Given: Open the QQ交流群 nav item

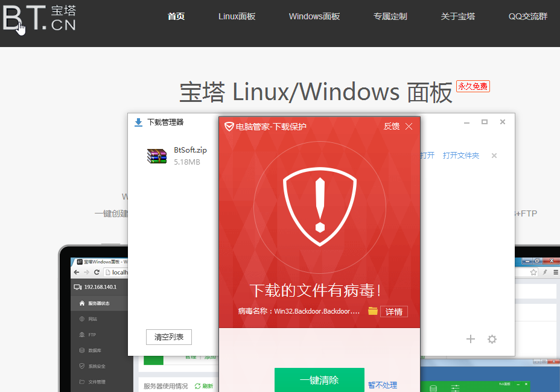Looking at the screenshot, I should tap(528, 16).
